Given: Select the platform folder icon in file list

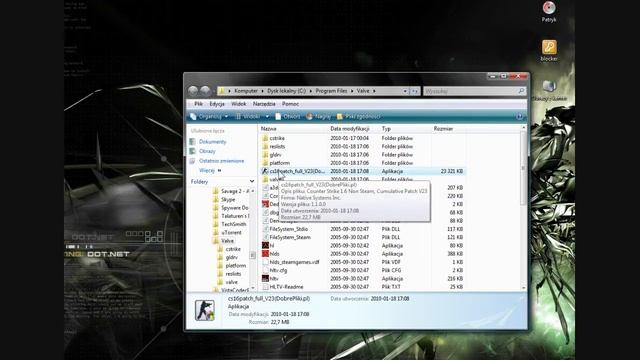Looking at the screenshot, I should click(x=265, y=163).
